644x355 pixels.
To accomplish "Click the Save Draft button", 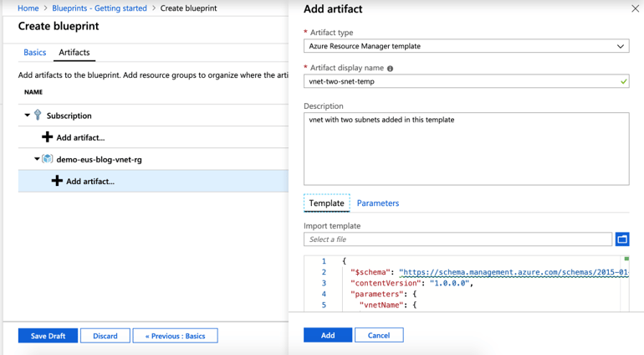I will click(x=48, y=336).
